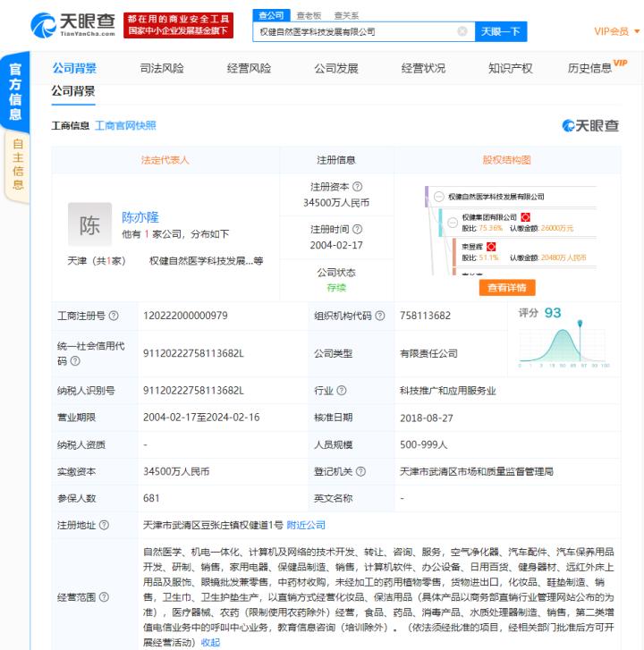Viewport: 644px width, 650px height.
Task: Switch to 查老板 search tab
Action: 309,16
